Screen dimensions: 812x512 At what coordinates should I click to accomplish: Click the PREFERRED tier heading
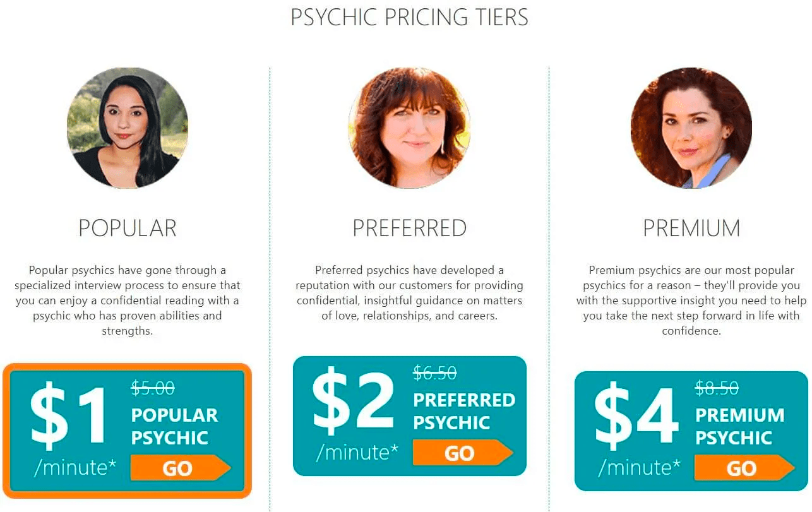pyautogui.click(x=409, y=228)
